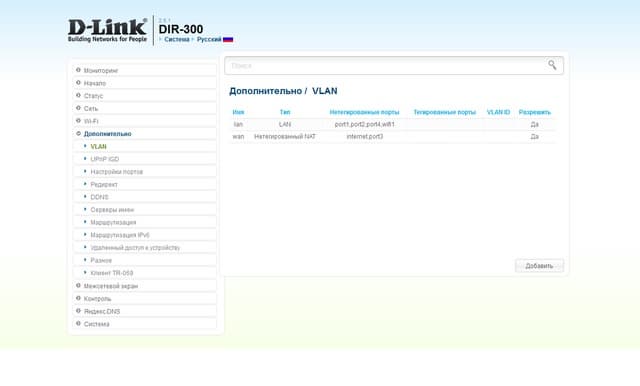Expand the Яндекс.DNS section

coord(144,311)
